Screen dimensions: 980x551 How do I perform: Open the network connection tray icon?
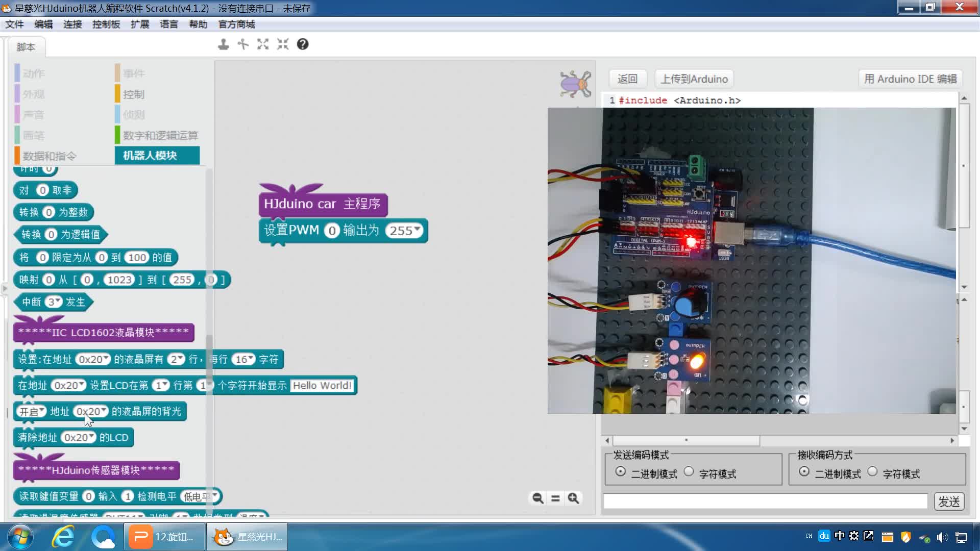pos(962,537)
